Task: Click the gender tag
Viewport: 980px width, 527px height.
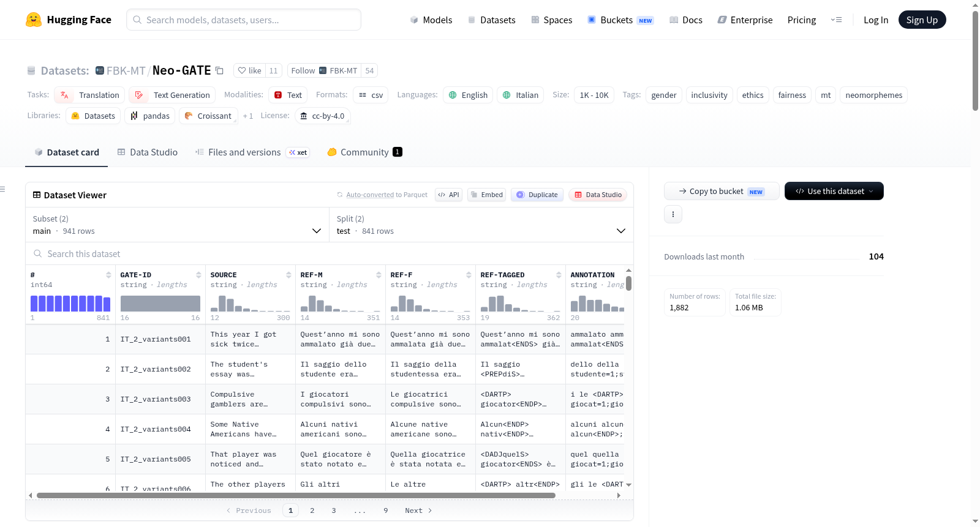Action: (664, 95)
